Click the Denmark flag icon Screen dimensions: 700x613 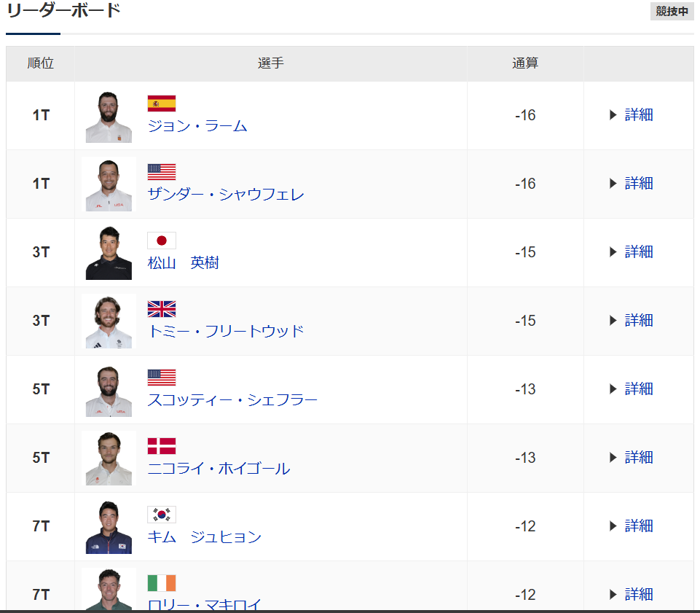click(162, 446)
